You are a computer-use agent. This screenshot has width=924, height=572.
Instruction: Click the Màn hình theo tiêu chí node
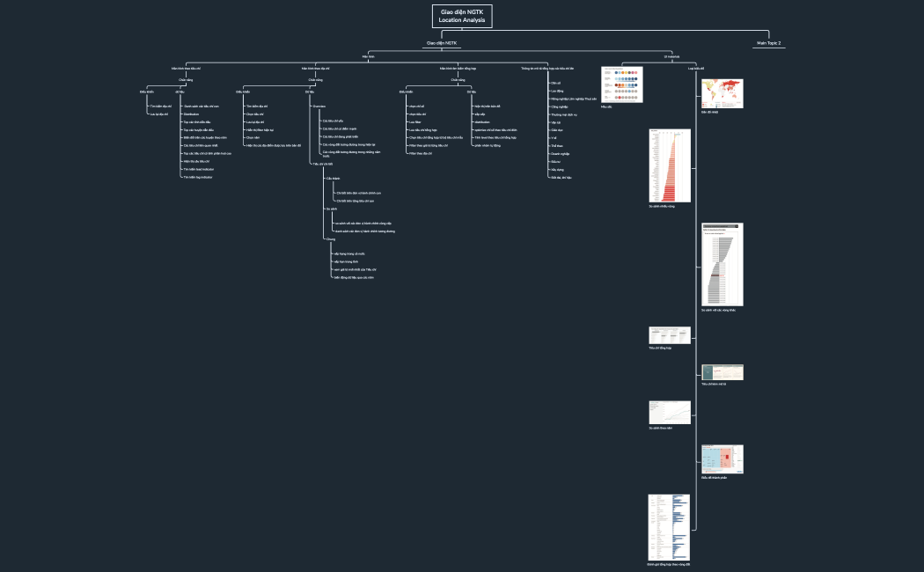pyautogui.click(x=186, y=67)
